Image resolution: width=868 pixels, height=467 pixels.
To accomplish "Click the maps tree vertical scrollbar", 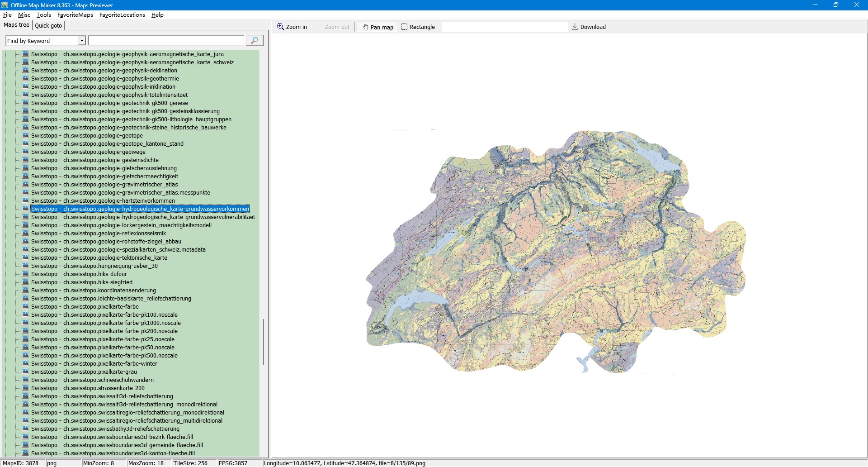I will tap(264, 342).
